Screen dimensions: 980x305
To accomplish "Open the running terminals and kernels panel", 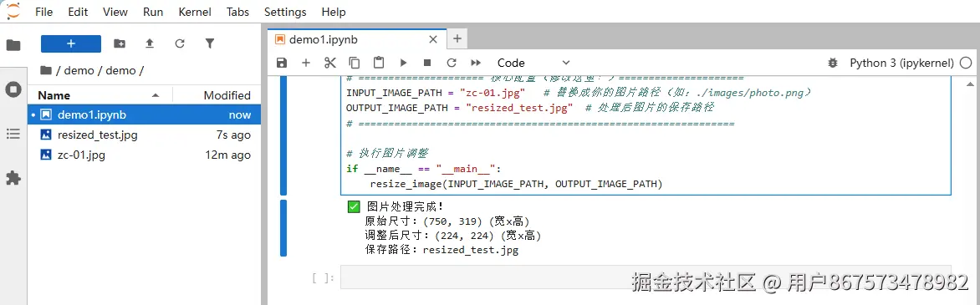I will (x=13, y=89).
